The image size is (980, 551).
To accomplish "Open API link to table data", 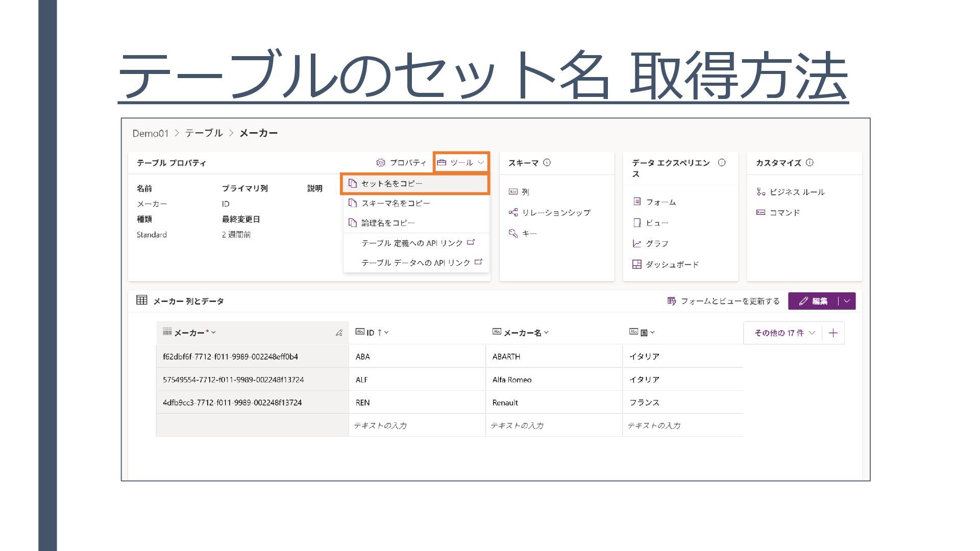I will (421, 263).
